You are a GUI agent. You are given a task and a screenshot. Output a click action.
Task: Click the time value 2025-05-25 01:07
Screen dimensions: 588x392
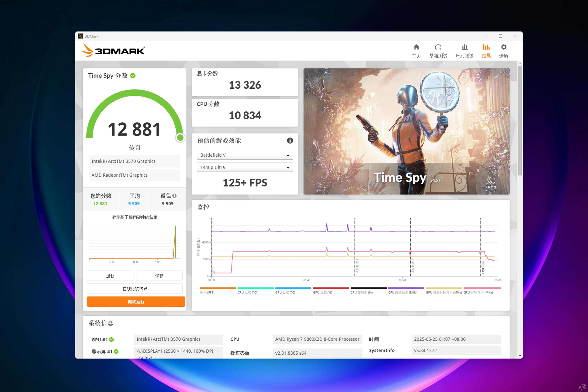(x=456, y=339)
